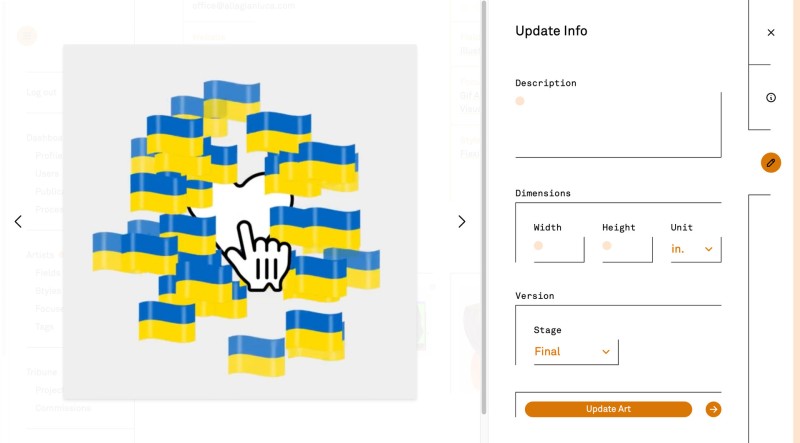Screen dimensions: 800x443
Task: Show next artwork with right arrow
Action: tap(461, 221)
